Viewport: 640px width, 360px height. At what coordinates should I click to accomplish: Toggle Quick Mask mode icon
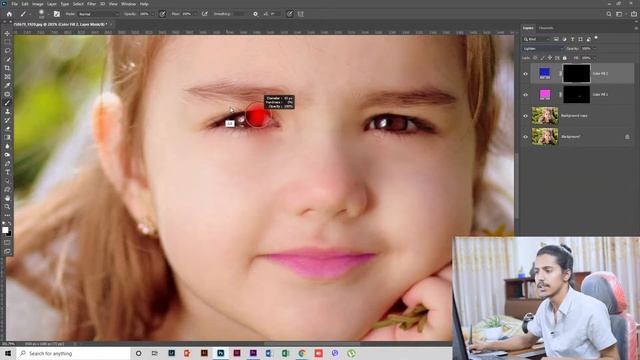pos(7,242)
